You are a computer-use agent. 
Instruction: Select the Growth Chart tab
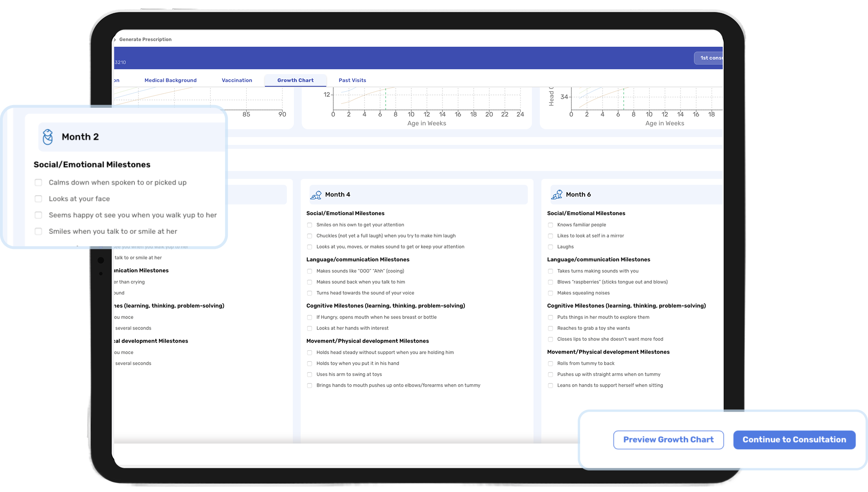click(295, 80)
